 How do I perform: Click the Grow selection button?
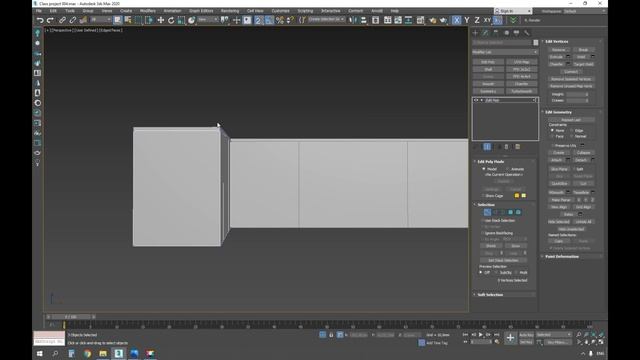click(x=516, y=246)
